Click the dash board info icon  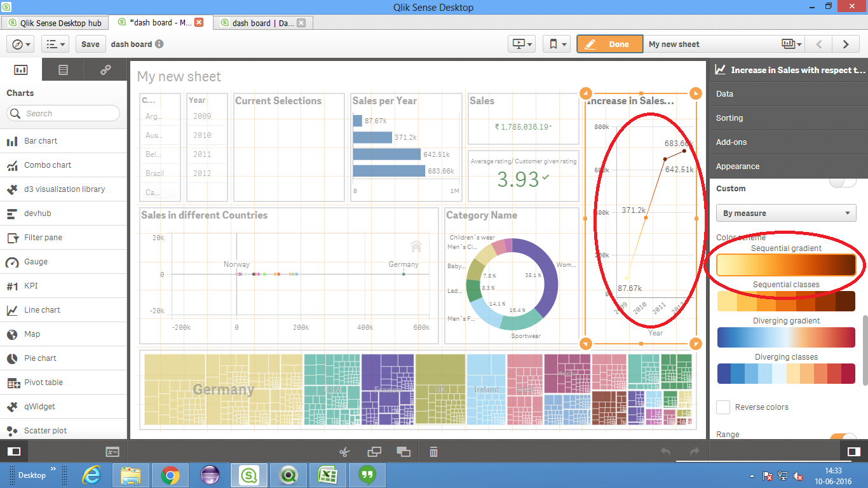coord(159,44)
